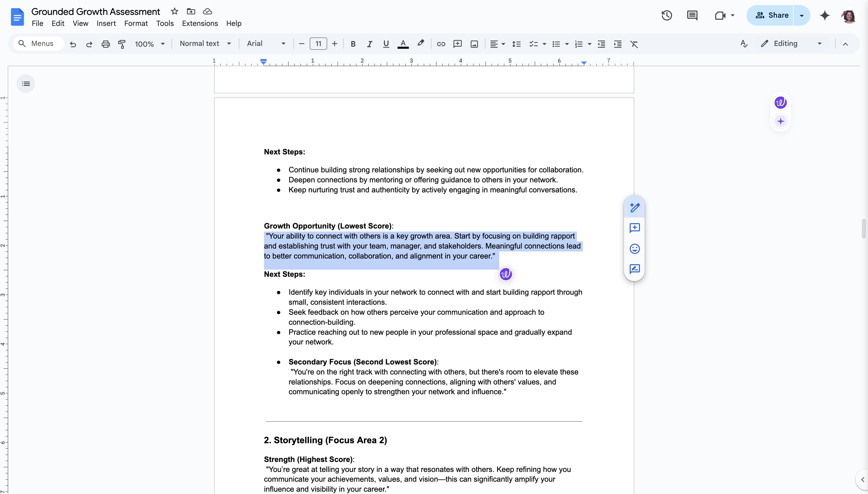Screen dimensions: 868x494
Task: Click the paint format roller icon
Action: (x=121, y=44)
